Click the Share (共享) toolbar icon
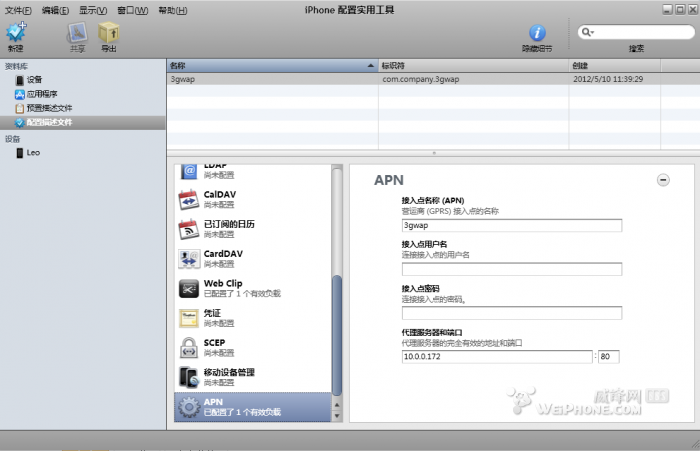The width and height of the screenshot is (700, 451). tap(77, 32)
